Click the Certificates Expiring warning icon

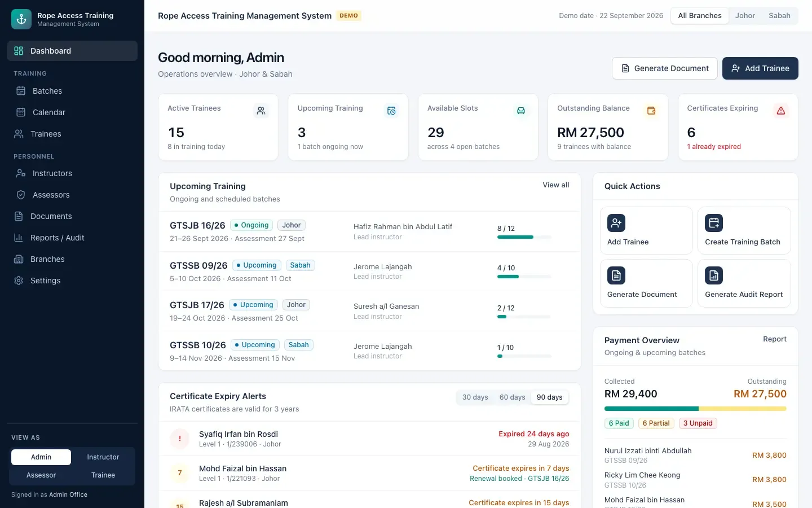[x=781, y=111]
